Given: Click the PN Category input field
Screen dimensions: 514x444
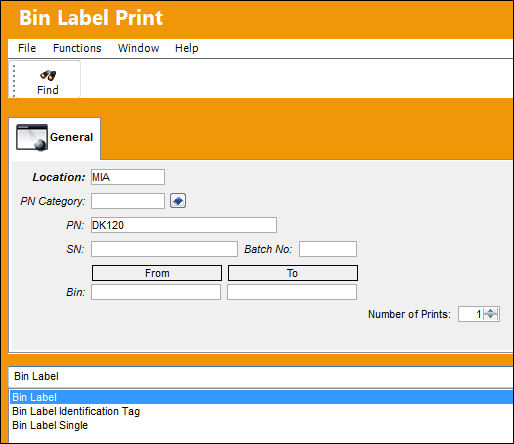Looking at the screenshot, I should click(128, 201).
